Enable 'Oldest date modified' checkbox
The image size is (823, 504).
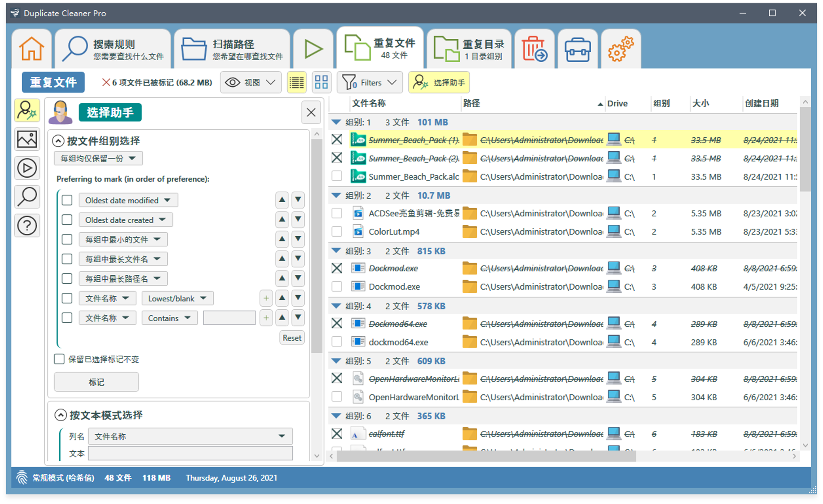[x=67, y=200]
